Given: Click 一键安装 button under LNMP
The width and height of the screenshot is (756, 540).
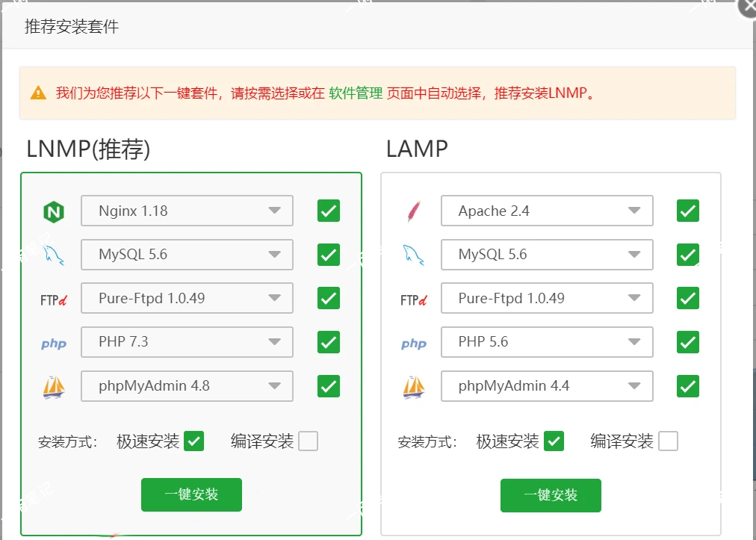Looking at the screenshot, I should pyautogui.click(x=191, y=494).
